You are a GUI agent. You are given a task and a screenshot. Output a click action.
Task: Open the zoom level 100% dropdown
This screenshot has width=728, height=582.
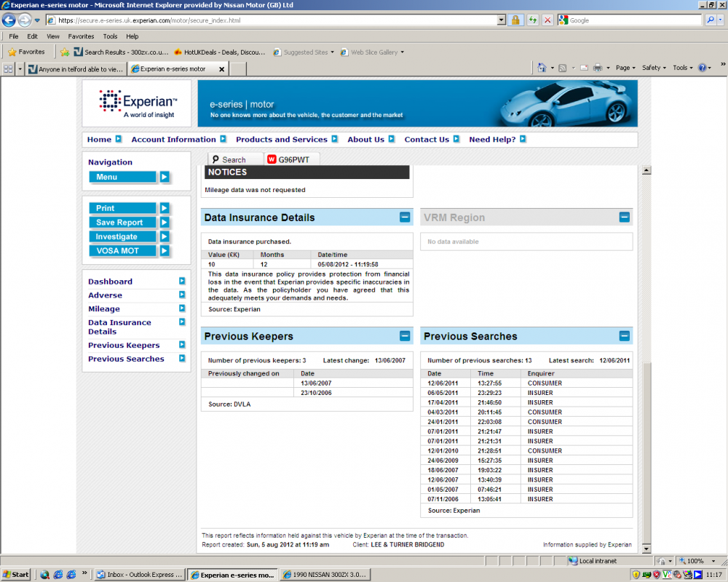[x=699, y=561]
